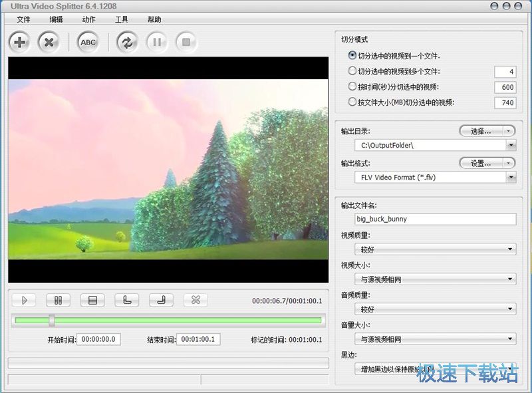Click the seek slider thumb
Screen dimensions: 532x393
click(52, 320)
